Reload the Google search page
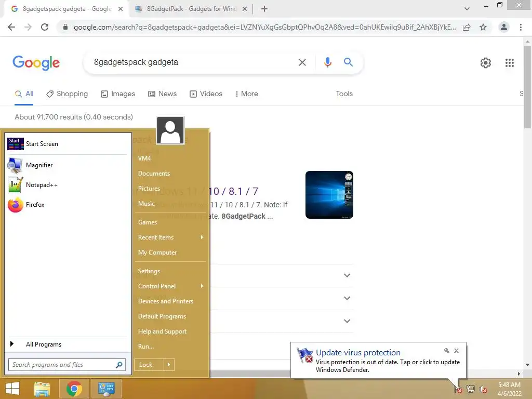The image size is (532, 399). click(45, 27)
